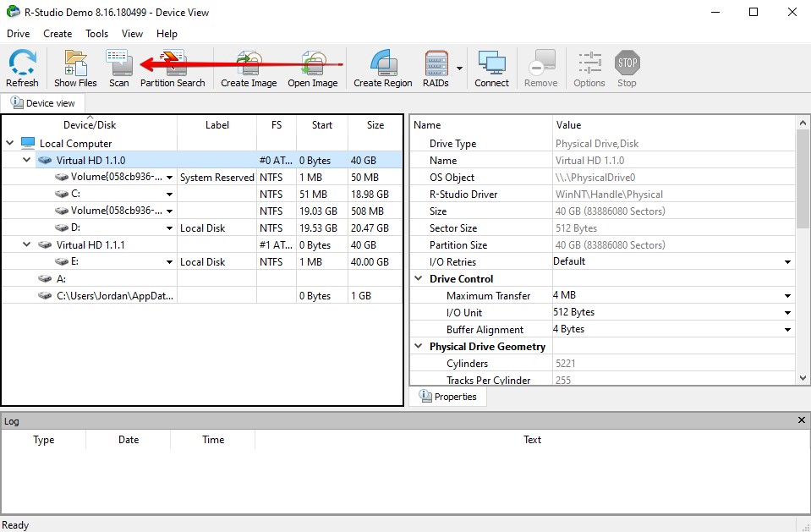Open the Help menu
Image resolution: width=811 pixels, height=532 pixels.
(167, 34)
